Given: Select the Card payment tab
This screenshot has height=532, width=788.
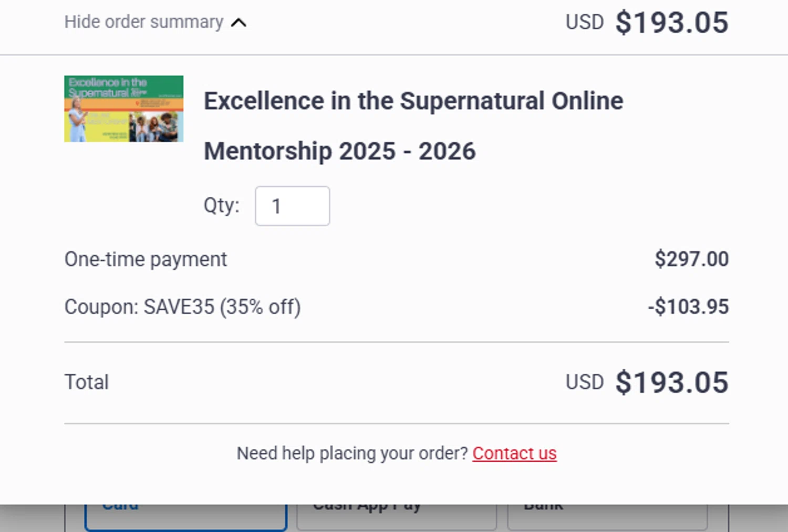Looking at the screenshot, I should click(x=185, y=517).
